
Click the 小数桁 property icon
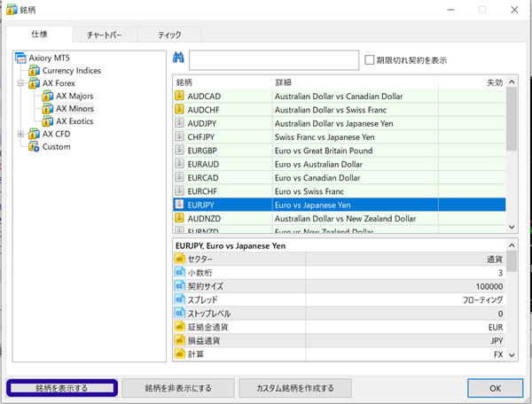pyautogui.click(x=180, y=273)
